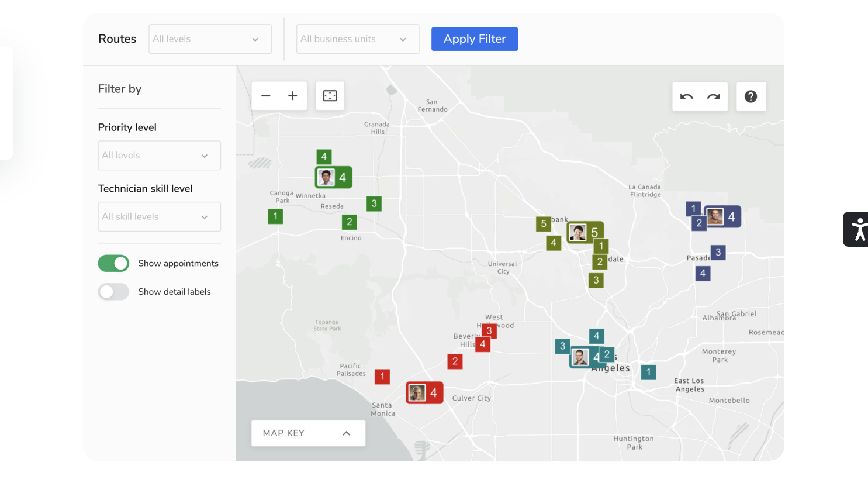Select the navy technician photo marker near La Canada
The width and height of the screenshot is (868, 483).
pos(722,216)
